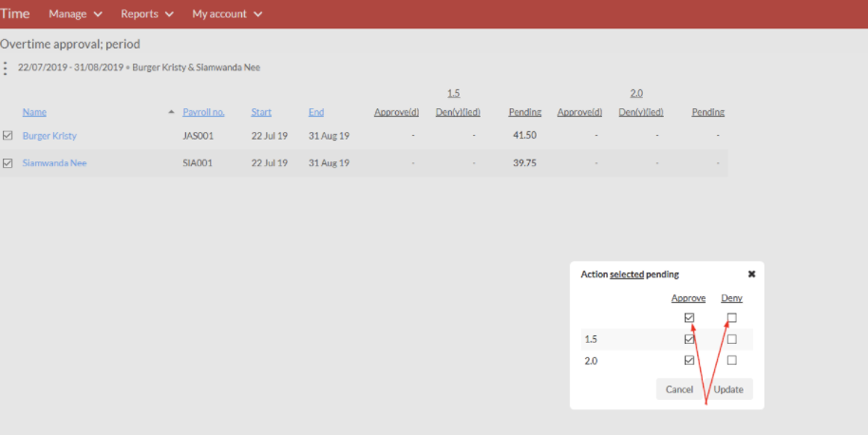Click the 1.5 rate group header
This screenshot has width=868, height=435.
click(x=453, y=93)
